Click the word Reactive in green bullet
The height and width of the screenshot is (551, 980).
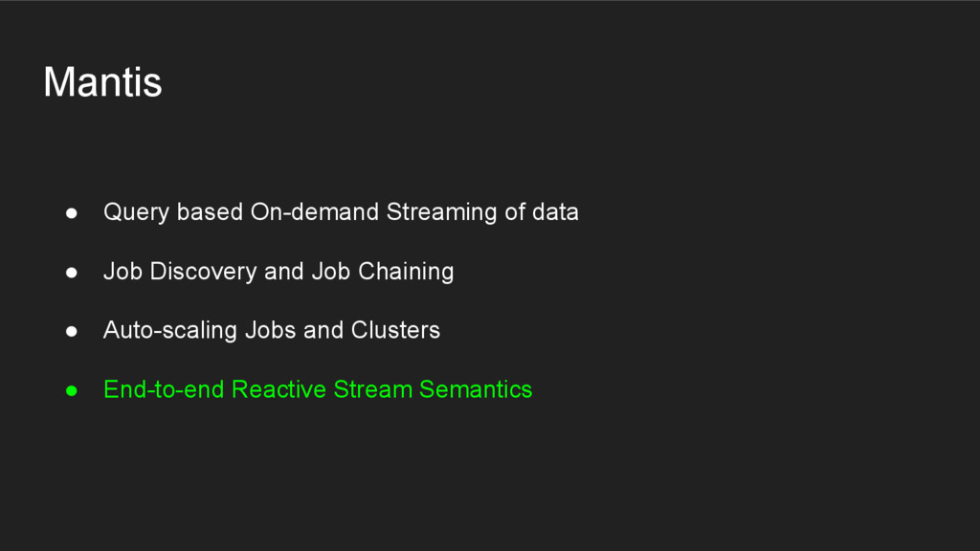point(278,390)
